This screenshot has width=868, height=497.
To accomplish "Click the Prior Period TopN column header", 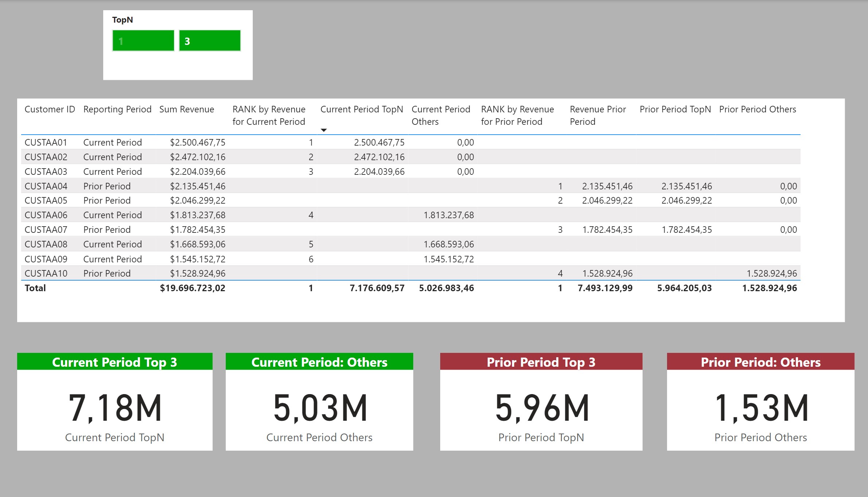I will [x=675, y=109].
